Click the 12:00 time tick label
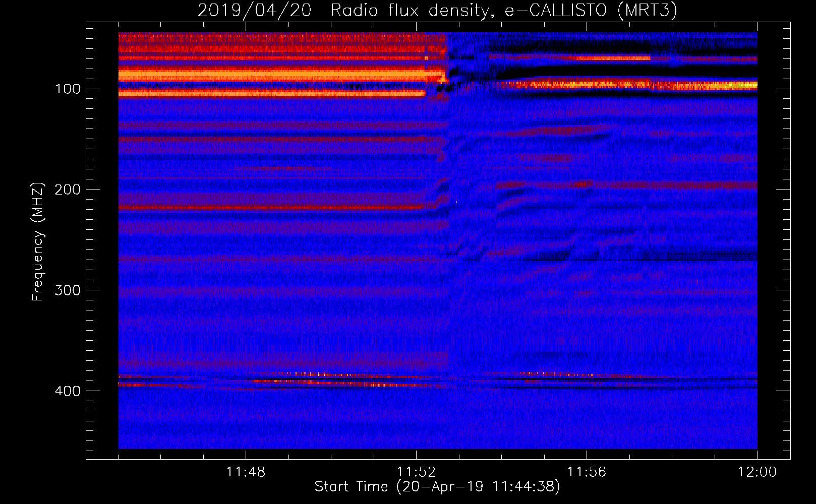816x504 pixels. click(757, 472)
